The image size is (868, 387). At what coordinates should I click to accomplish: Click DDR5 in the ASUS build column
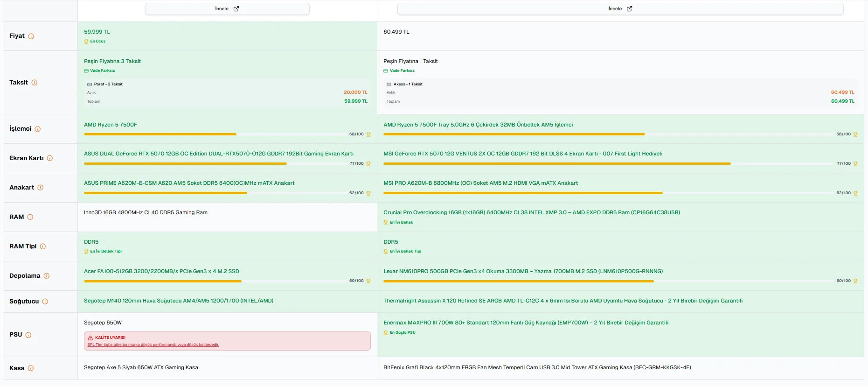point(91,242)
